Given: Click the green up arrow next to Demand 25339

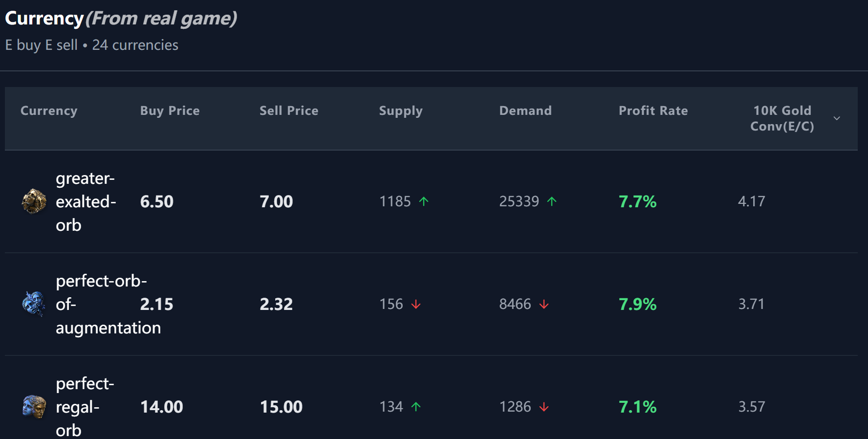Looking at the screenshot, I should (552, 201).
